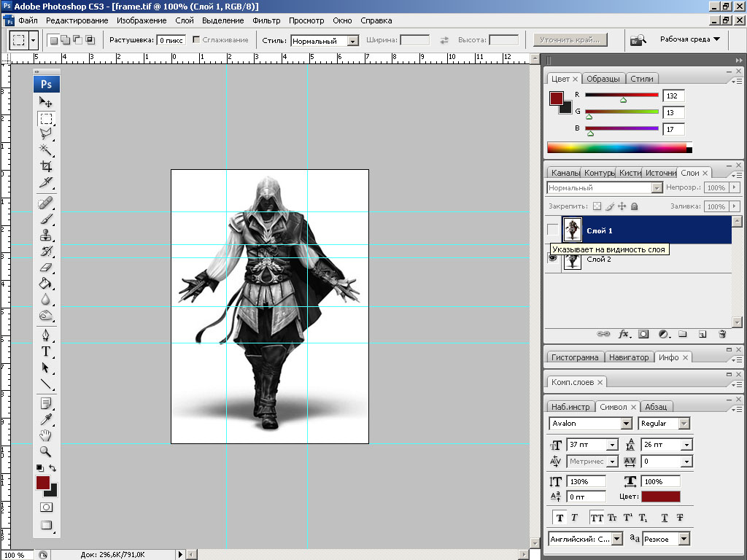Hide layer Слой 2 using eye icon
This screenshot has width=747, height=560.
pyautogui.click(x=553, y=259)
